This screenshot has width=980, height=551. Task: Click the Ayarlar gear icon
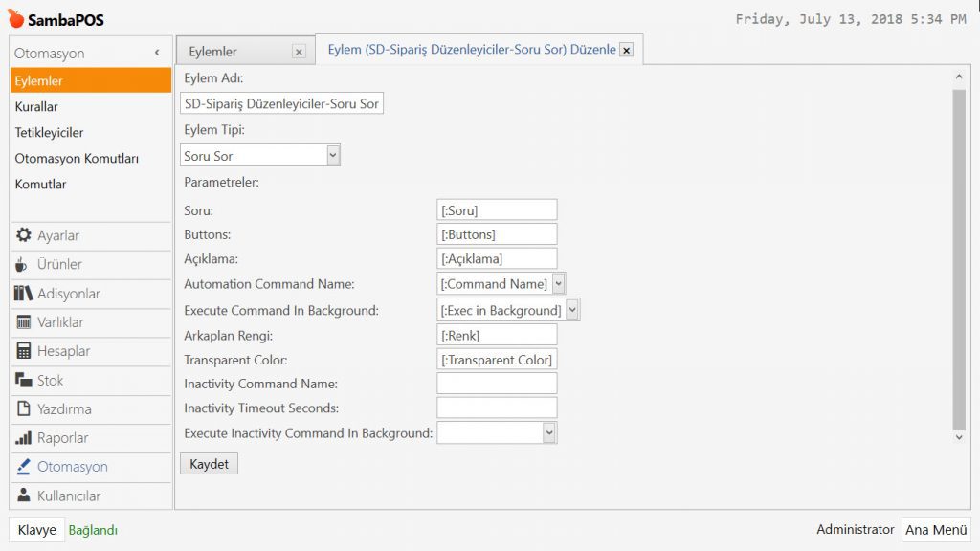click(x=24, y=235)
